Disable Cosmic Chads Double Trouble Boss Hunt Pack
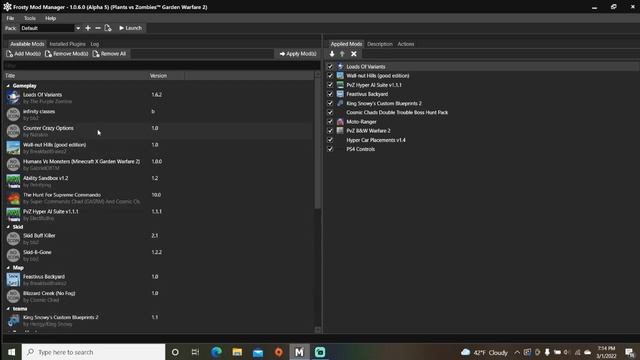This screenshot has width=640, height=360. click(x=330, y=112)
